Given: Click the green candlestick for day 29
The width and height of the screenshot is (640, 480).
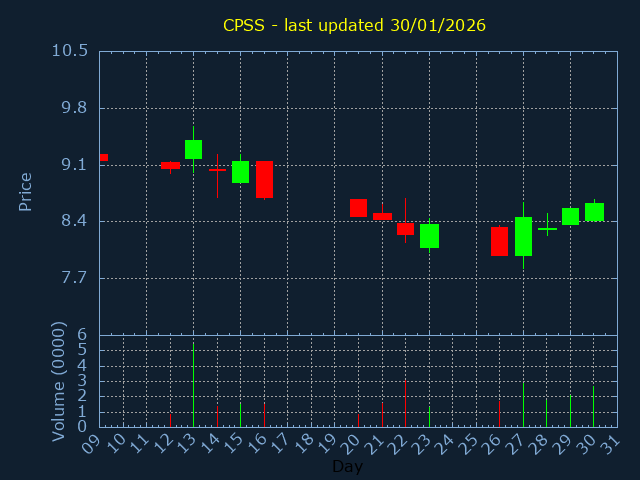Looking at the screenshot, I should point(570,216).
